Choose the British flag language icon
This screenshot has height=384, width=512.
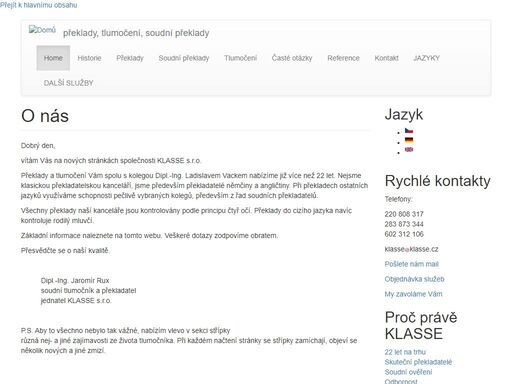[x=409, y=149]
